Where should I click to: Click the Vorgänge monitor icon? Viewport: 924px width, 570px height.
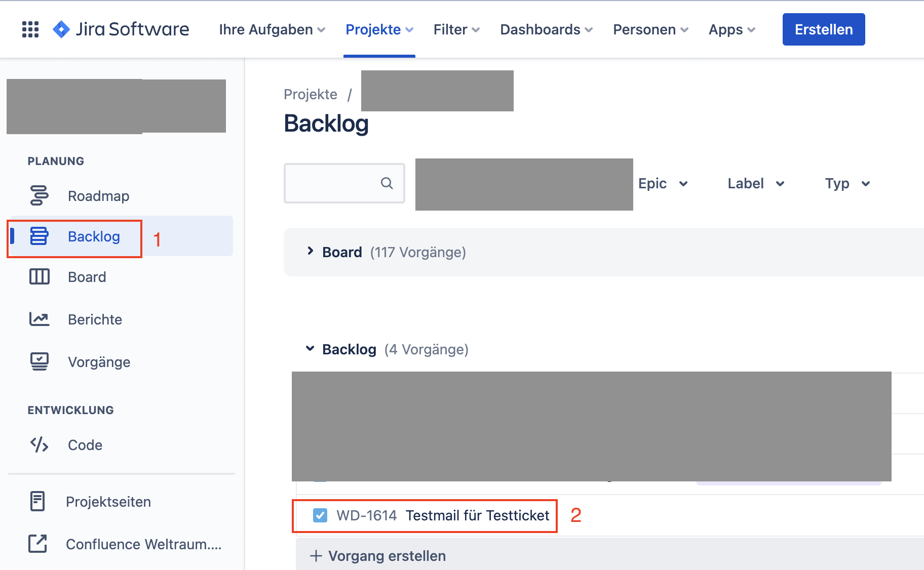point(39,361)
